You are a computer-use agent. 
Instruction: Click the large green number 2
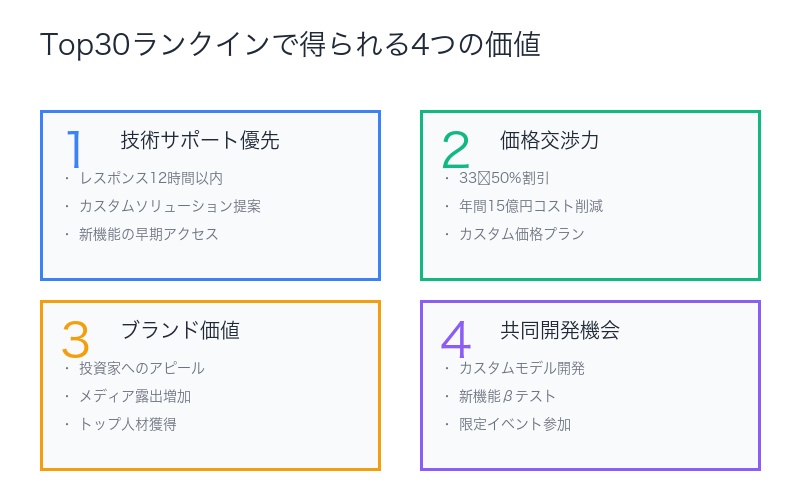[x=455, y=150]
